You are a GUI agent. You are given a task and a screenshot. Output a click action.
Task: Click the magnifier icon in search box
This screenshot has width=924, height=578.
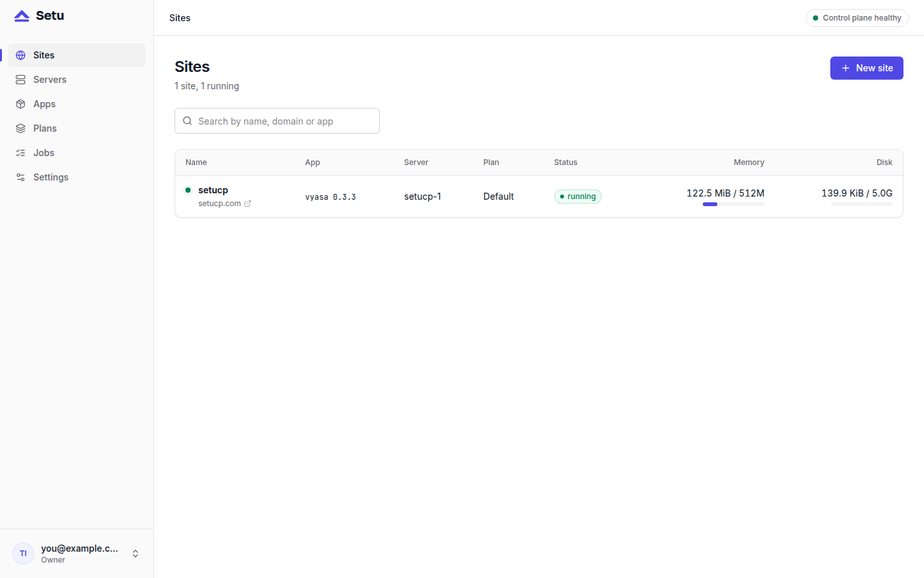coord(187,121)
